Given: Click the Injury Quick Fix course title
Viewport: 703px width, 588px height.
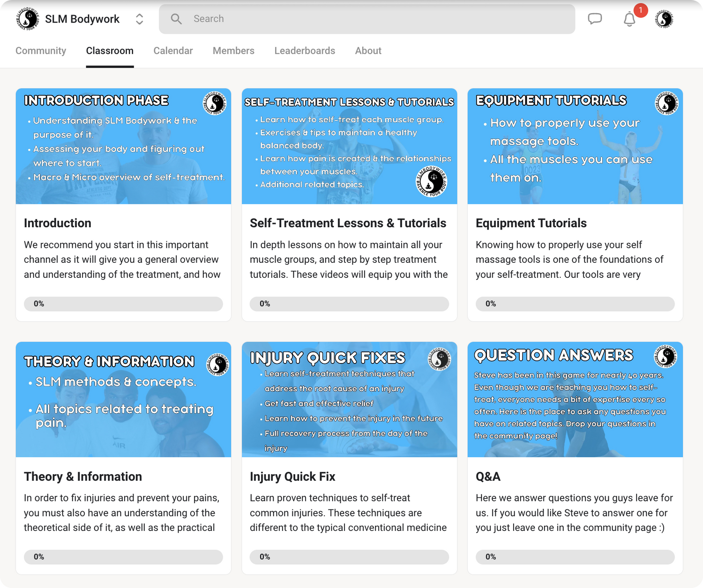Looking at the screenshot, I should [292, 476].
